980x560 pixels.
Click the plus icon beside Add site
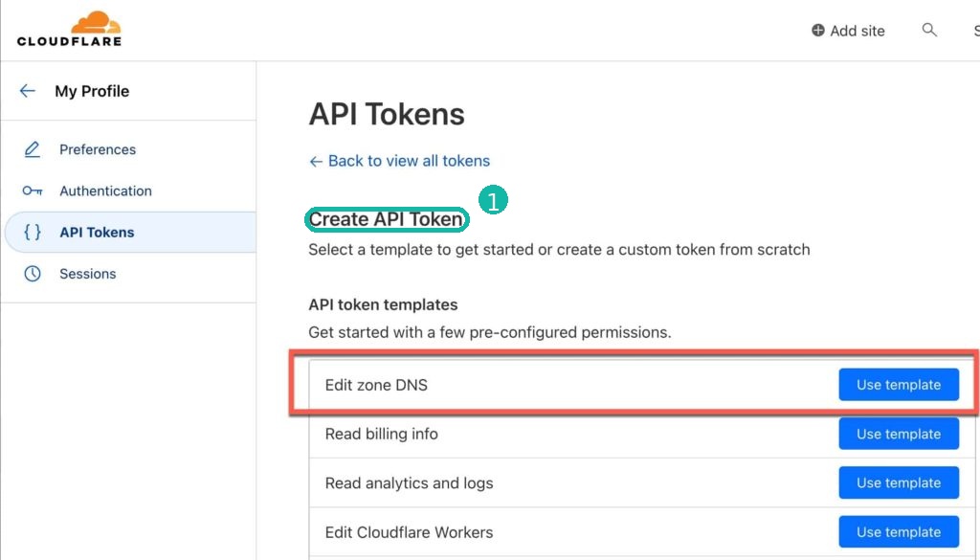pyautogui.click(x=818, y=30)
